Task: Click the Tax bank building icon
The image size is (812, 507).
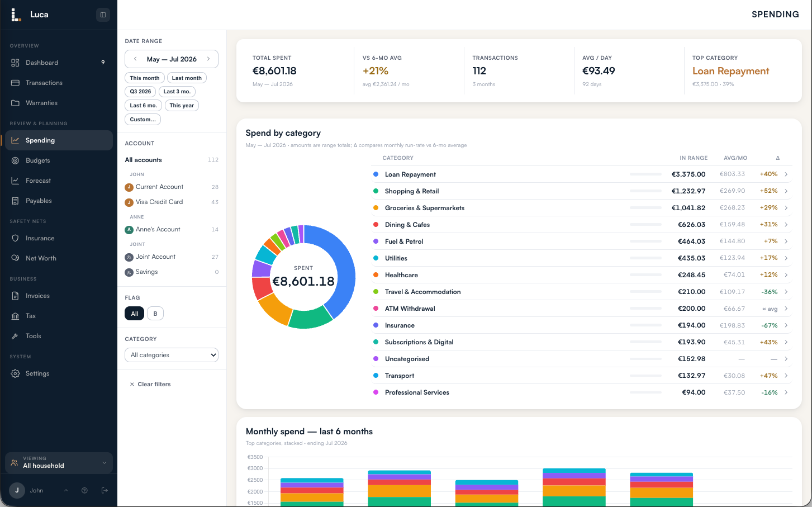Action: tap(15, 316)
